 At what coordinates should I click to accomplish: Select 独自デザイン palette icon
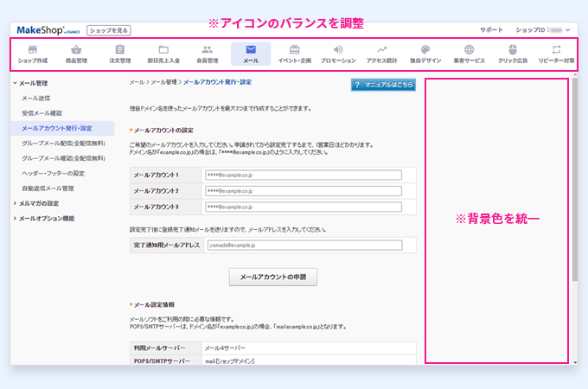[425, 50]
